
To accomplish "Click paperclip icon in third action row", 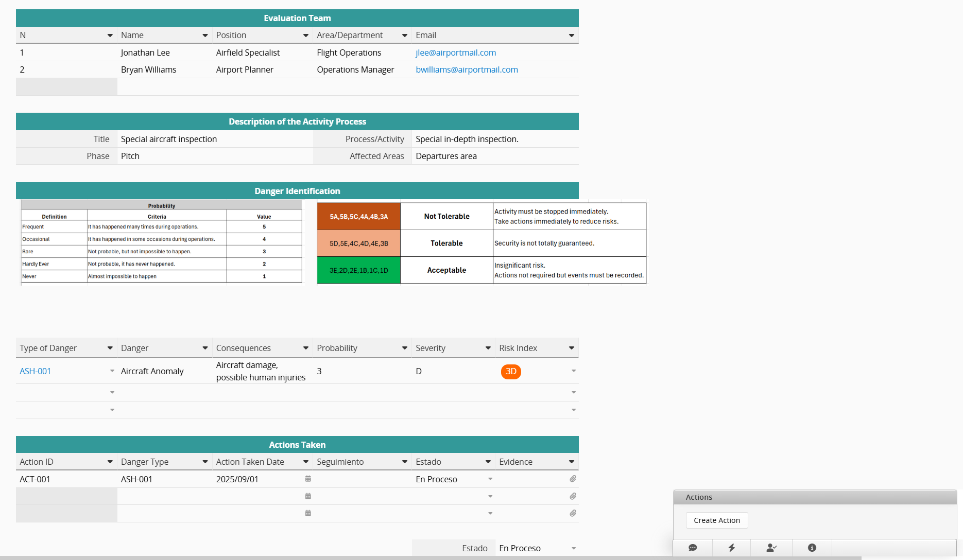I will (x=573, y=514).
